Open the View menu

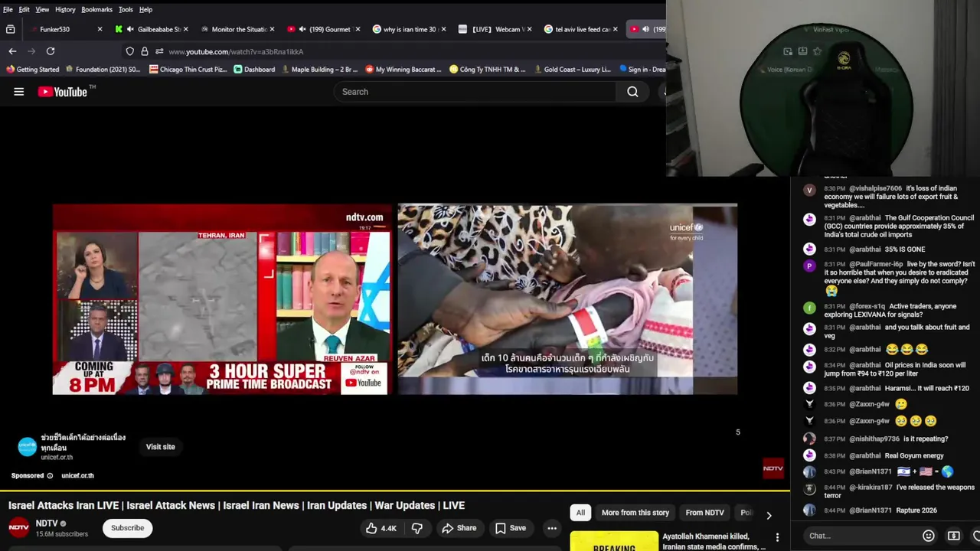[x=42, y=9]
